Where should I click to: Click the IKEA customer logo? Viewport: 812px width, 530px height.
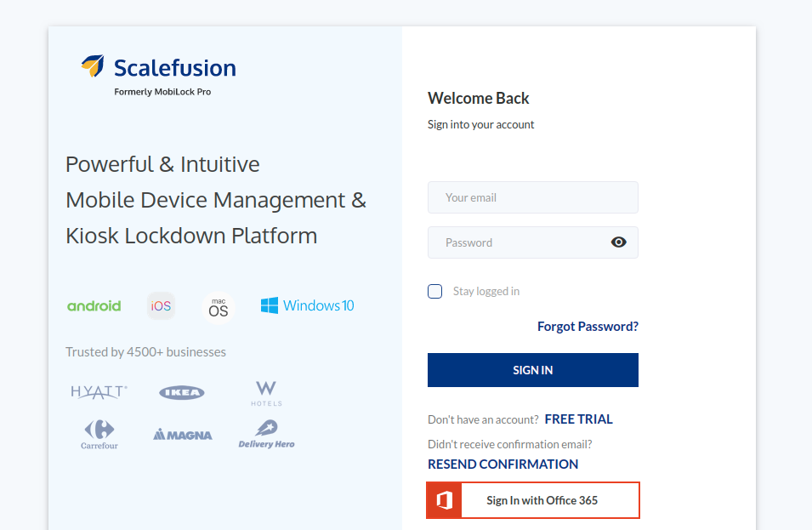coord(182,393)
